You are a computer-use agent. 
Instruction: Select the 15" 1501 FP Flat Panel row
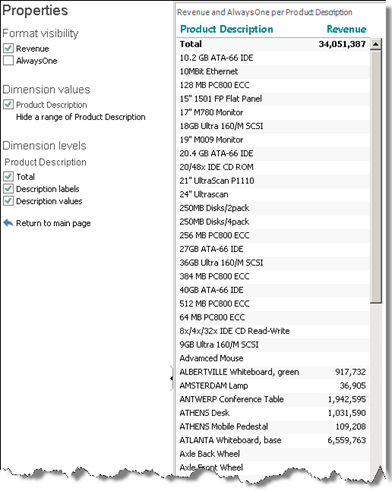[273, 99]
